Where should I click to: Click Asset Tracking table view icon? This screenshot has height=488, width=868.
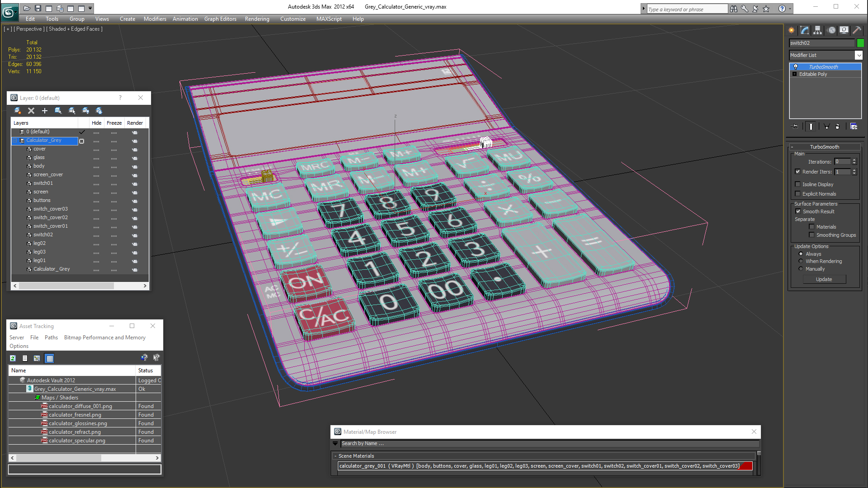50,358
